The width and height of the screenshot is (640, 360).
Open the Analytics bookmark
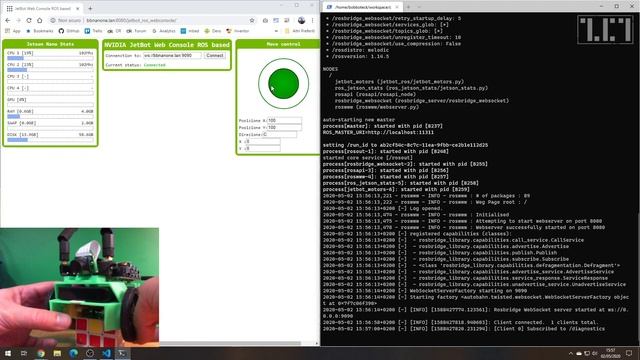click(164, 31)
